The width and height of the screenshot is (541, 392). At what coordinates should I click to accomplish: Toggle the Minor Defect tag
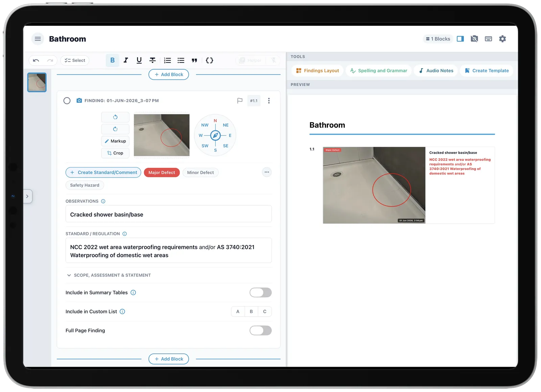pos(201,172)
